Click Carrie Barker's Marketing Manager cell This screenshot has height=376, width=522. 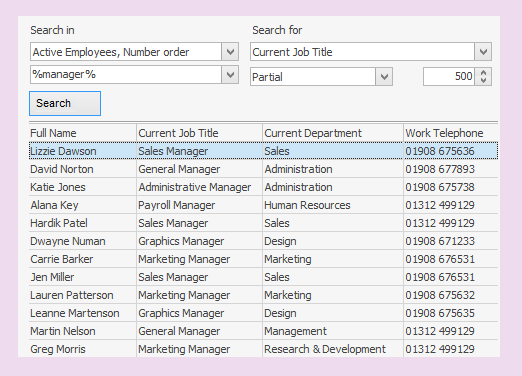click(x=199, y=259)
